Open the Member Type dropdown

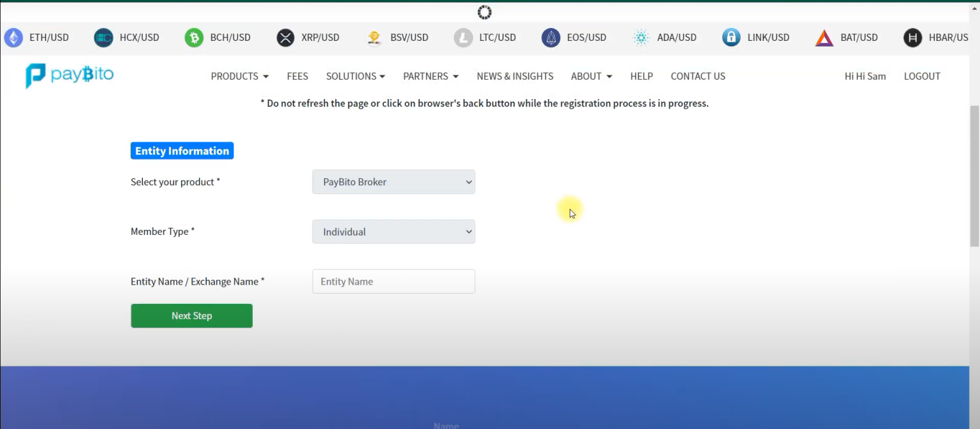[394, 232]
